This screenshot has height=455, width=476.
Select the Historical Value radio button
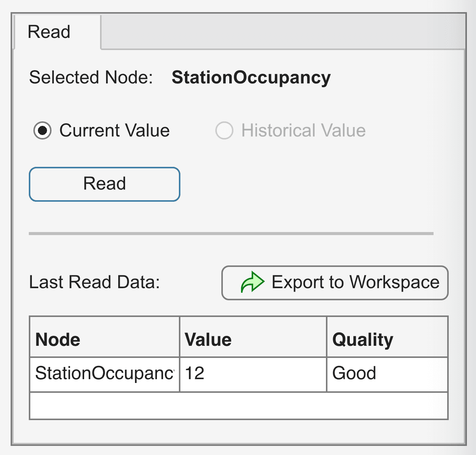pos(224,131)
